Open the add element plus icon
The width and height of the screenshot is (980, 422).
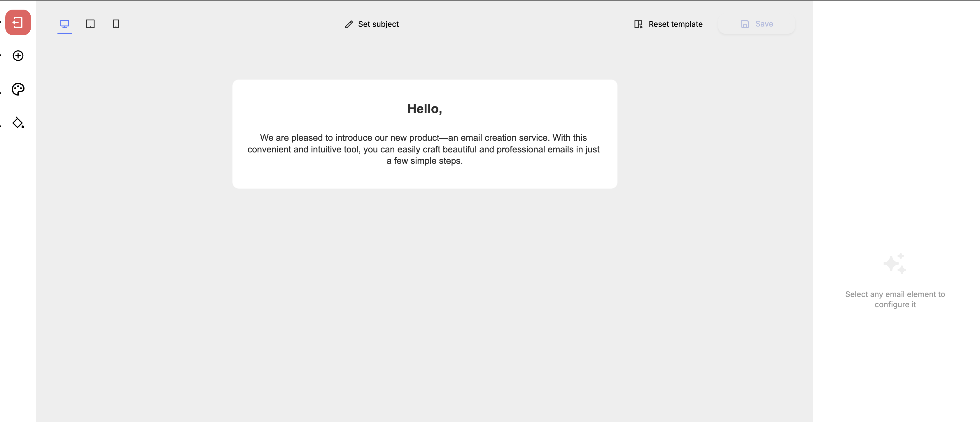pyautogui.click(x=18, y=56)
